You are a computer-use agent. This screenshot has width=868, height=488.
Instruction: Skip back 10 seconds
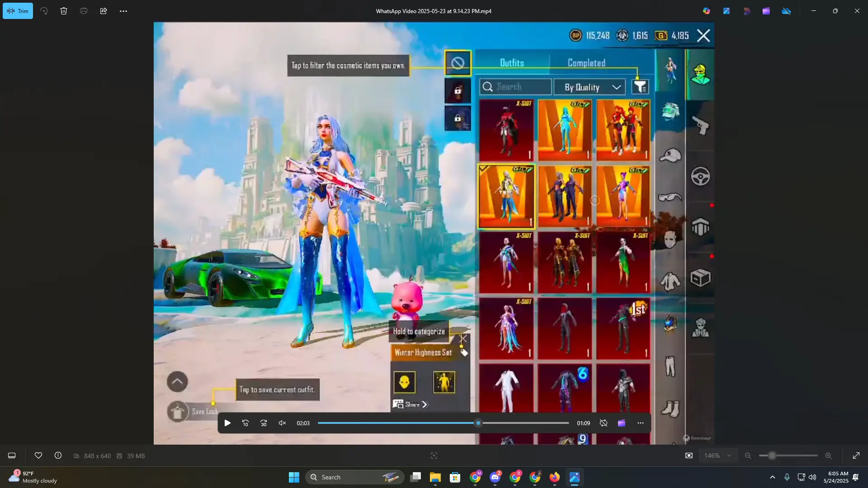245,423
